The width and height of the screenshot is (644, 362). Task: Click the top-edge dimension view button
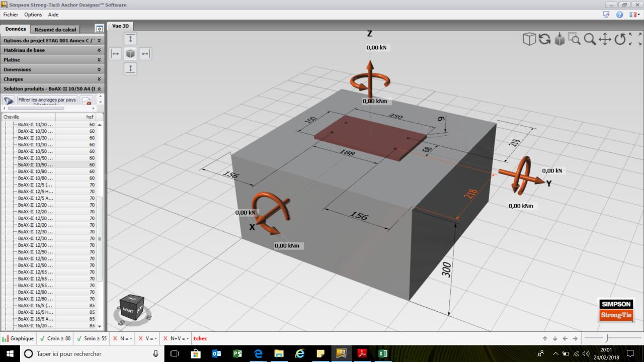click(x=130, y=39)
